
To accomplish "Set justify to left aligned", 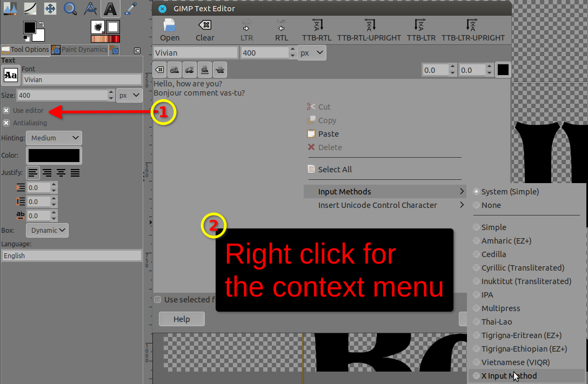I will pos(33,173).
